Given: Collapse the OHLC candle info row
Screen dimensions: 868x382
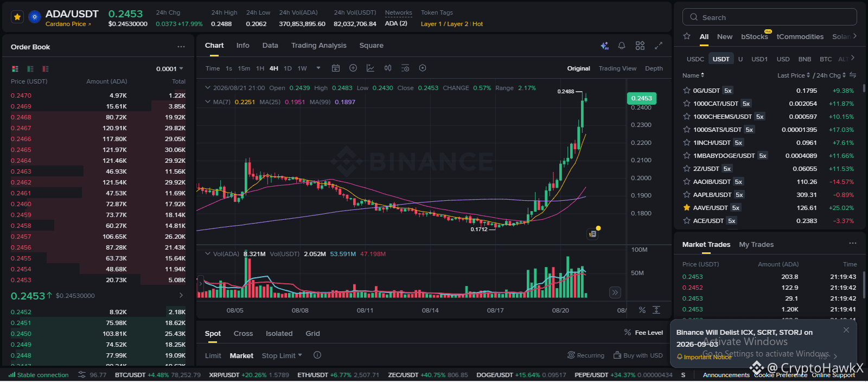Looking at the screenshot, I should point(207,87).
